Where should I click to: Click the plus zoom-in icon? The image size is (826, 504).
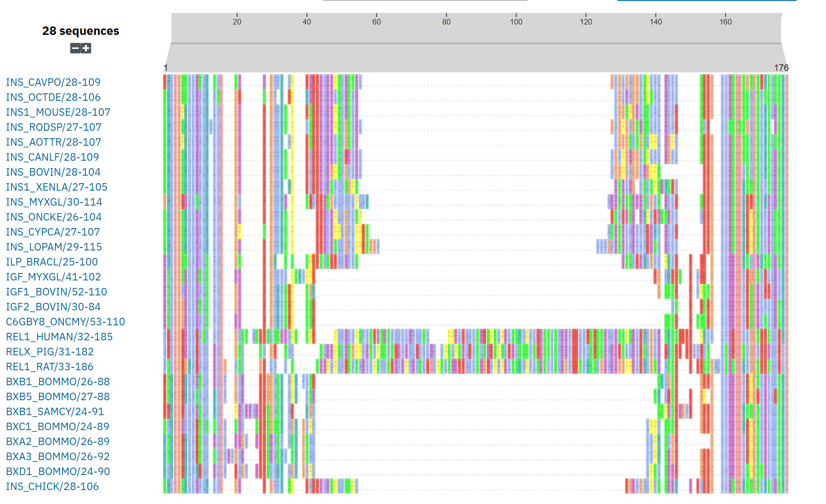(86, 48)
